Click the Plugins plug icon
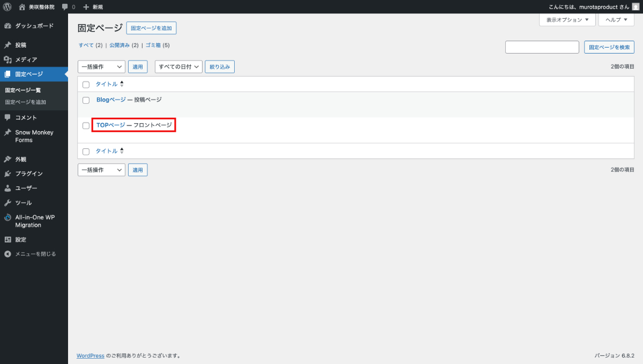Image resolution: width=643 pixels, height=364 pixels. point(8,174)
